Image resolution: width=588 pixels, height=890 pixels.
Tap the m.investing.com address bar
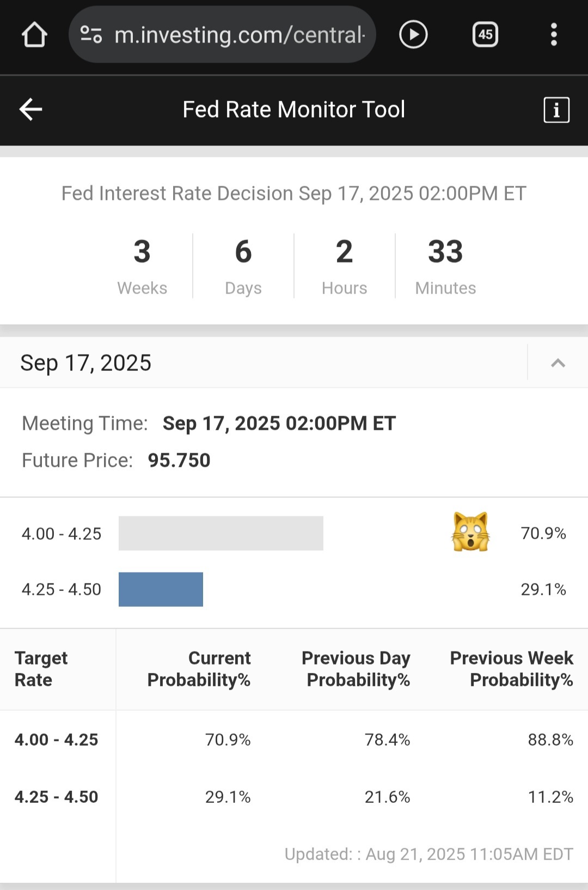tap(222, 35)
